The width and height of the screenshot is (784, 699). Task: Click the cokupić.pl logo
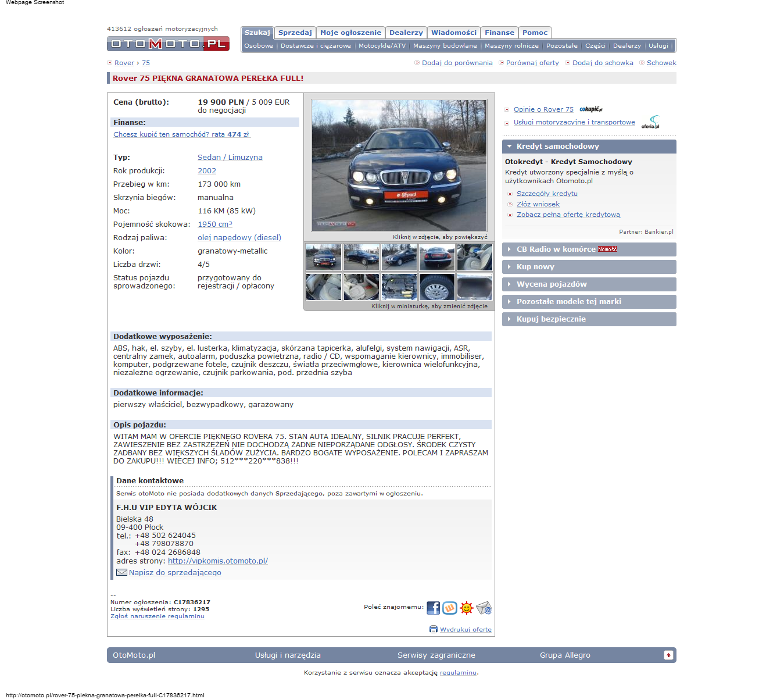pos(591,109)
